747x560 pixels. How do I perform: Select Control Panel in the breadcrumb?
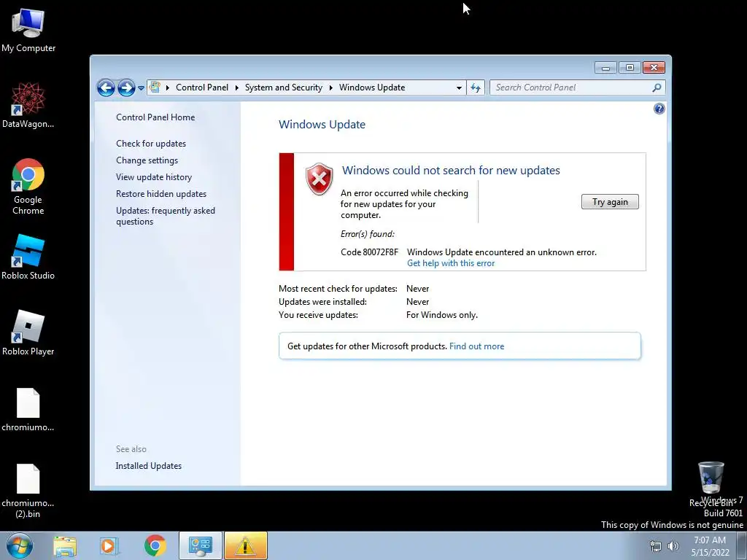(x=202, y=87)
